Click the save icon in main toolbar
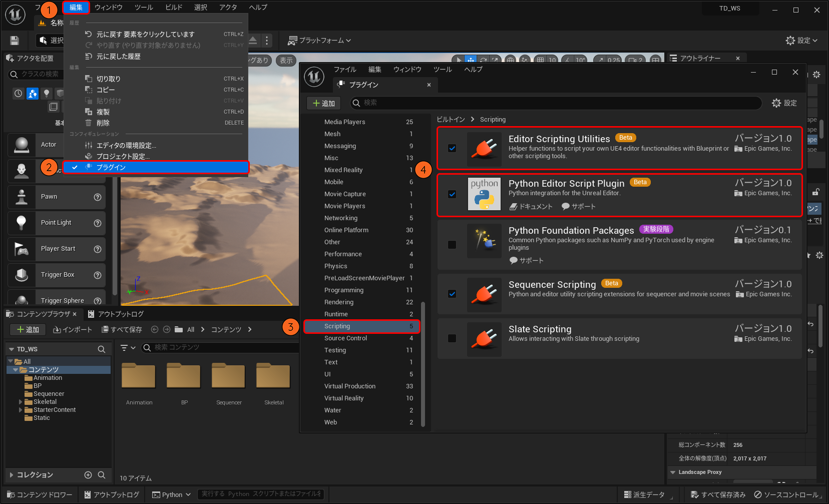The width and height of the screenshot is (829, 504). tap(15, 41)
